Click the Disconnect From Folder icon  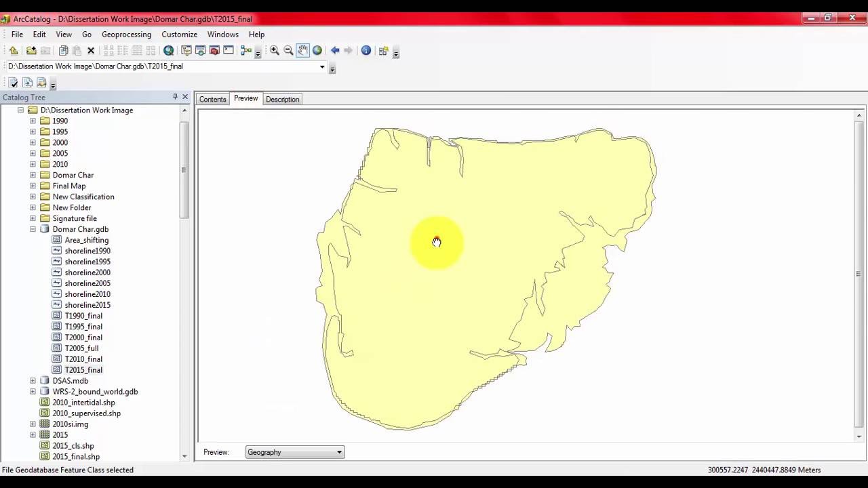[45, 50]
